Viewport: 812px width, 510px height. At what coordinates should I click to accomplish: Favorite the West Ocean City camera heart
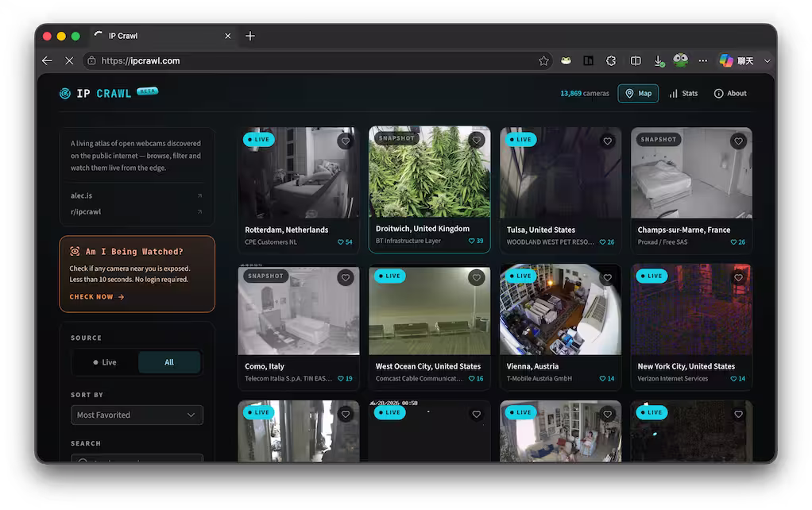click(x=477, y=277)
